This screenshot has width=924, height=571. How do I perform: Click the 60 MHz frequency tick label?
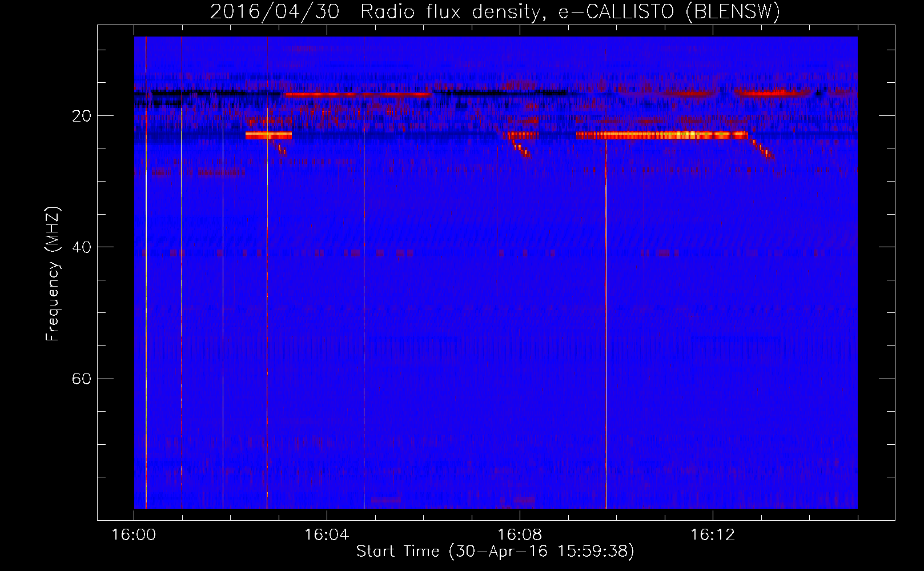coord(82,379)
